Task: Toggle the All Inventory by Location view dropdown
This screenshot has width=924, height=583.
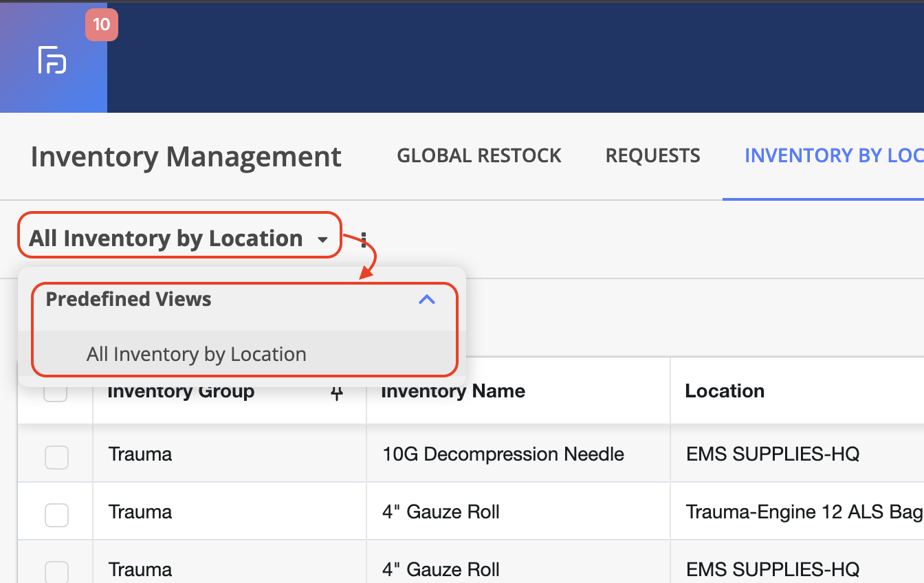Action: pos(179,238)
